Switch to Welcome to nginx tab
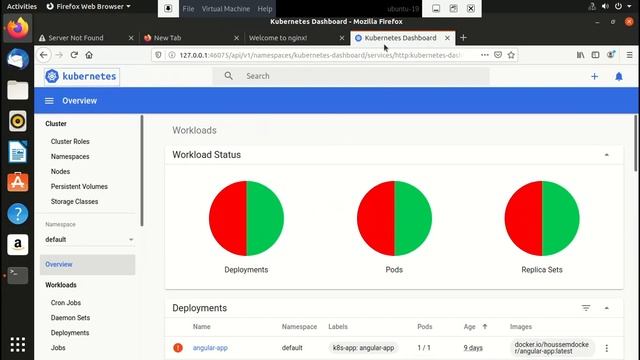 (296, 38)
